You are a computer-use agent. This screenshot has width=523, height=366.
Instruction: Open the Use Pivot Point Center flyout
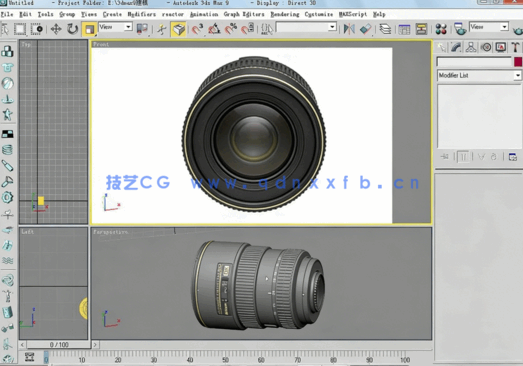pos(142,29)
